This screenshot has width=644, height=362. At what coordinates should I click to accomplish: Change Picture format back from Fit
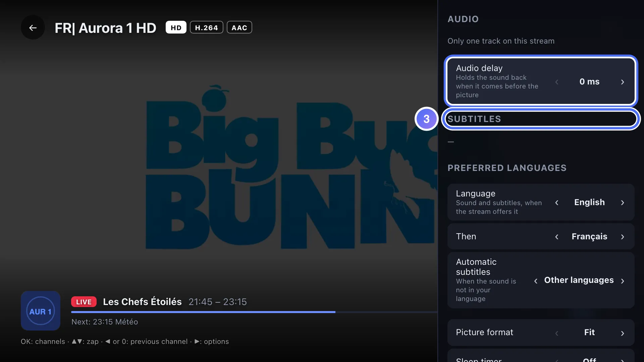(557, 333)
